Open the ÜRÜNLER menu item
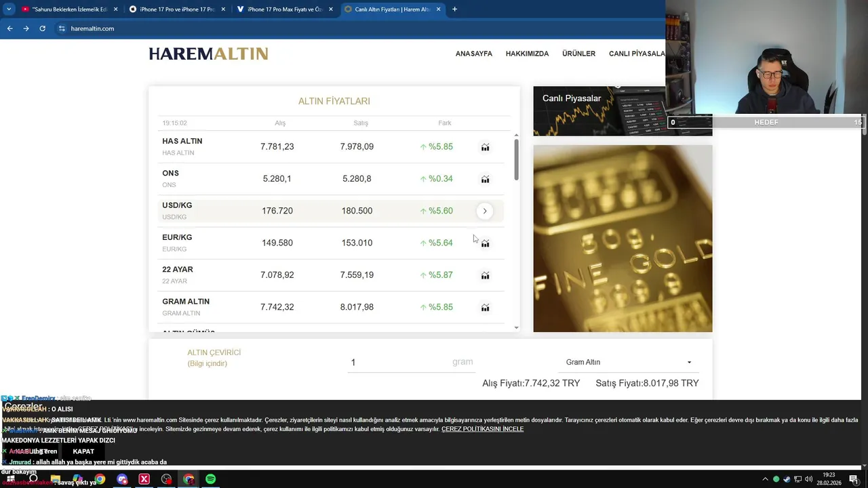This screenshot has width=868, height=488. click(578, 54)
